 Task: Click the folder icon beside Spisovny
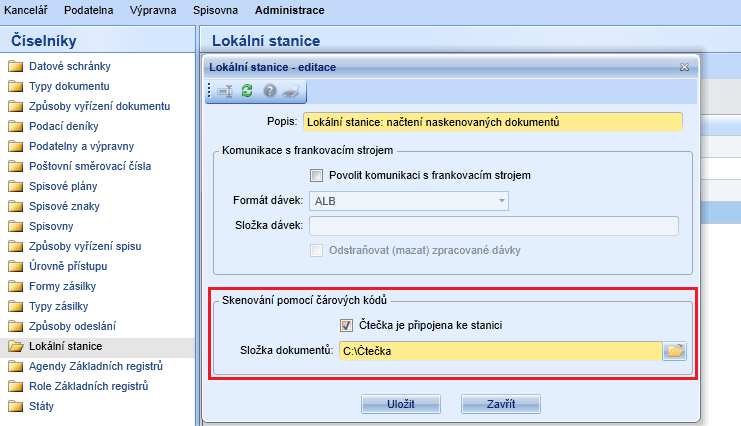(16, 226)
